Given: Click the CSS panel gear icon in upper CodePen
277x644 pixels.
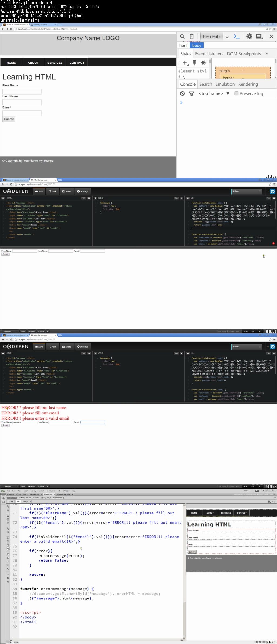Looking at the screenshot, I should pos(95,198).
